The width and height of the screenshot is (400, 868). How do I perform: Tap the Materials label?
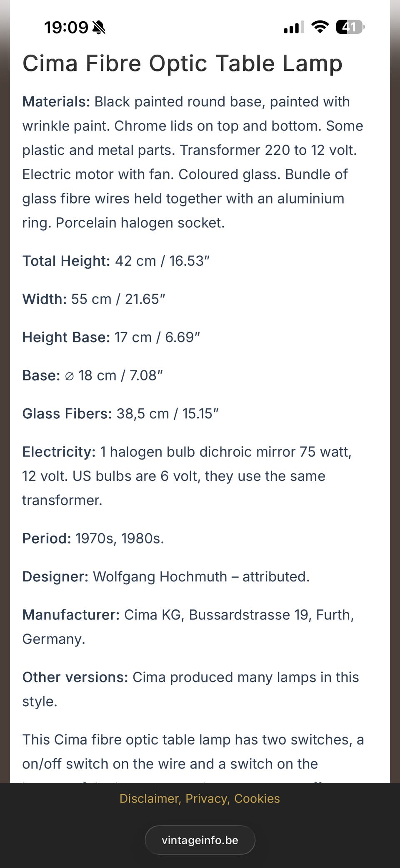click(56, 102)
